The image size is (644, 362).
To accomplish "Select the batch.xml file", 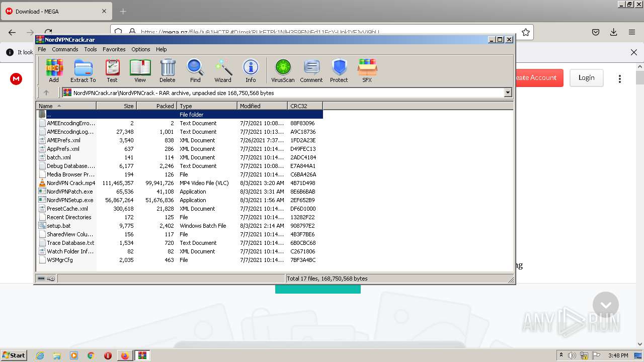I will pos(59,157).
